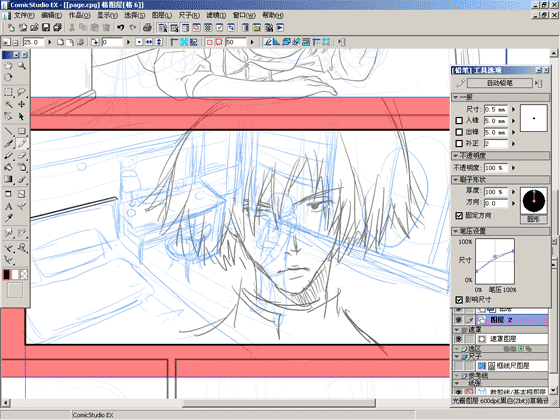
Task: Open the tool options panel menu button
Action: [x=539, y=83]
